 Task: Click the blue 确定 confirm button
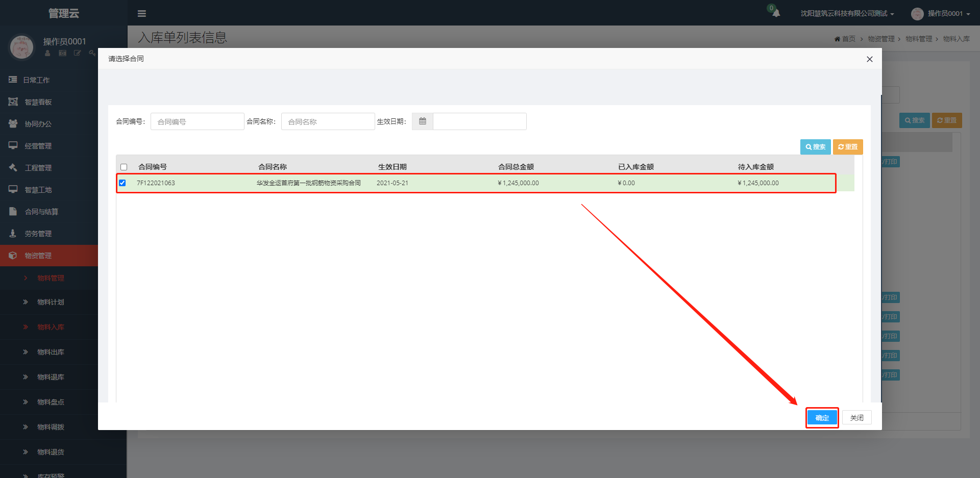[x=822, y=418]
